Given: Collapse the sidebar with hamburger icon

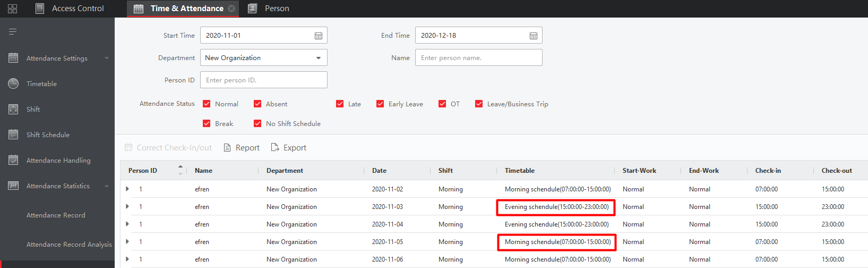Looking at the screenshot, I should pos(13,32).
